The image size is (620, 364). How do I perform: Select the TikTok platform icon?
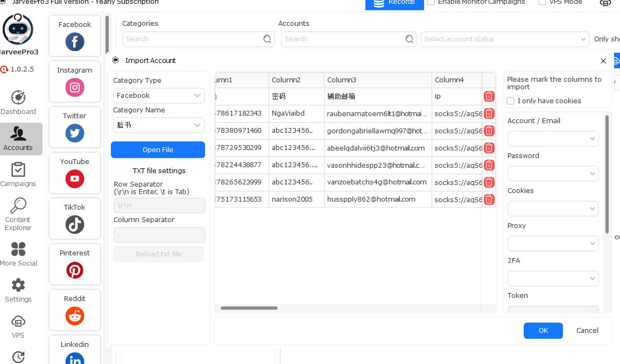pyautogui.click(x=75, y=224)
